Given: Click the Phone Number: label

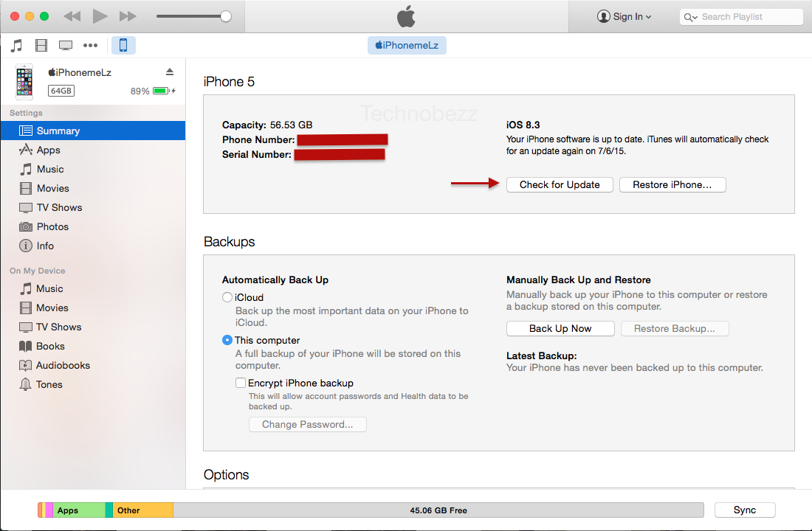Looking at the screenshot, I should pyautogui.click(x=258, y=139).
